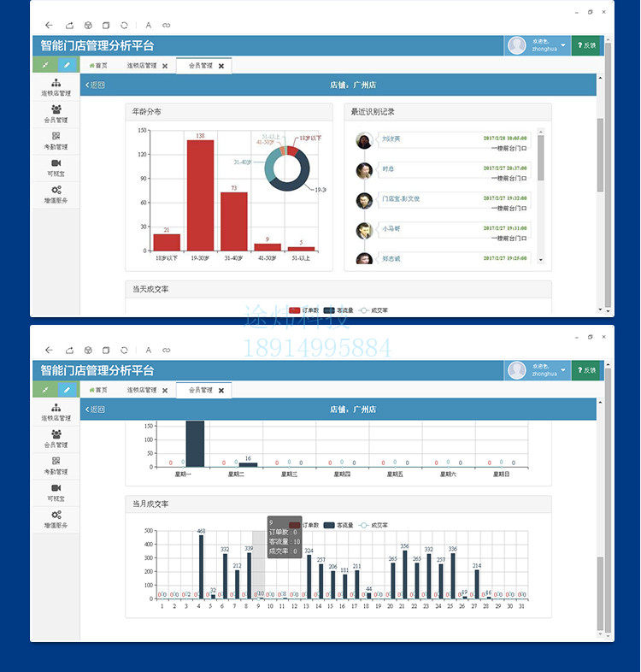This screenshot has height=672, width=641.
Task: Click link icon in 年龄分布 window toolbar
Action: (x=167, y=26)
